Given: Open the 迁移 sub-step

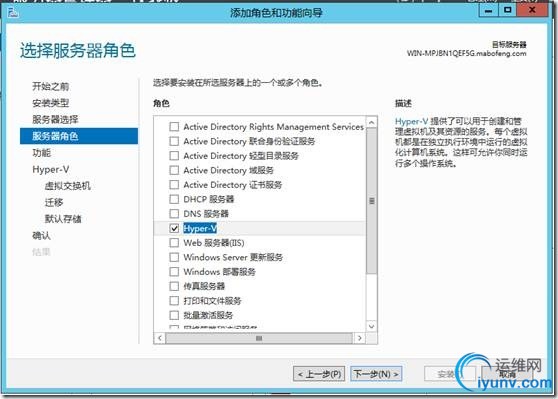Looking at the screenshot, I should [x=54, y=203].
